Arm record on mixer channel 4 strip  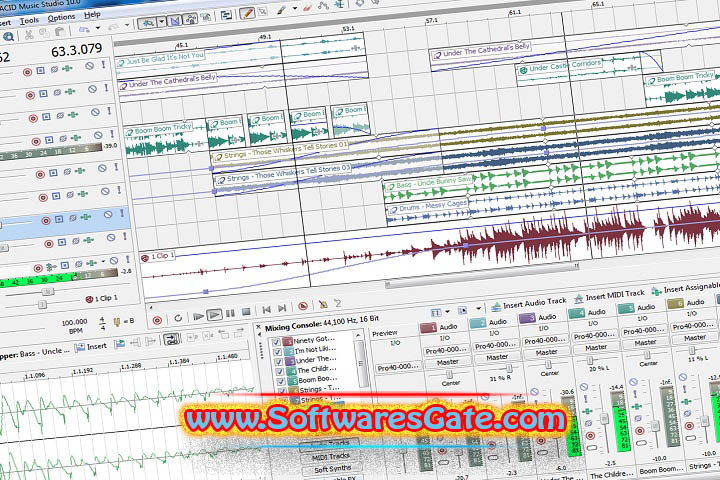coord(591,435)
